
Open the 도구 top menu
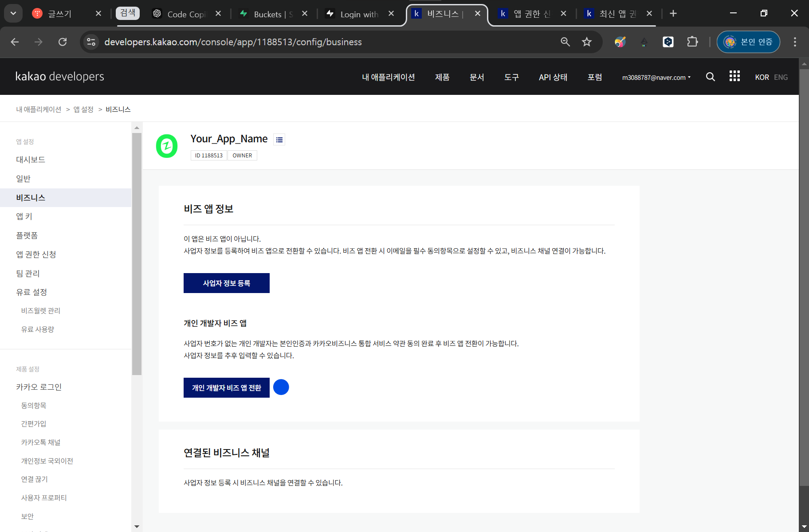click(x=511, y=77)
